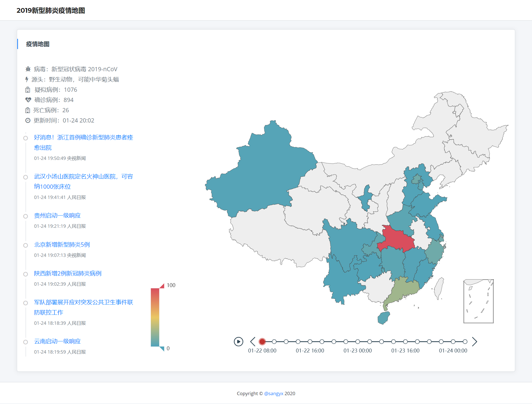Select the 01-24 00:00 timeline point
This screenshot has height=404, width=532.
[x=453, y=342]
